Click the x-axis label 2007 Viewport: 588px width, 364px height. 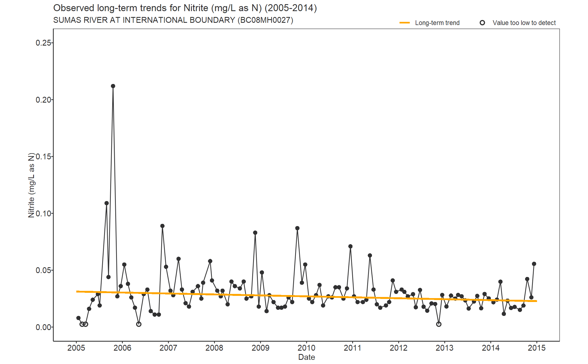tap(168, 348)
